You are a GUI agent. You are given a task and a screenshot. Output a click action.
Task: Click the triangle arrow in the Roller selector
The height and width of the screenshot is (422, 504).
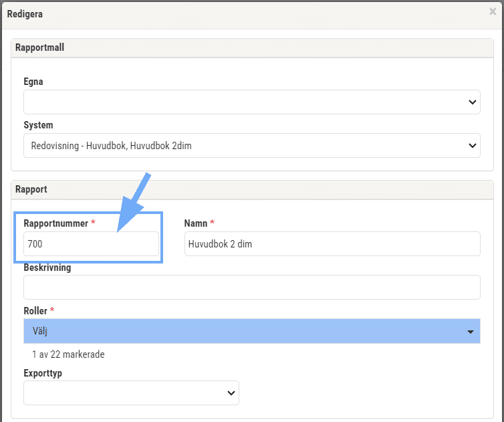[471, 332]
